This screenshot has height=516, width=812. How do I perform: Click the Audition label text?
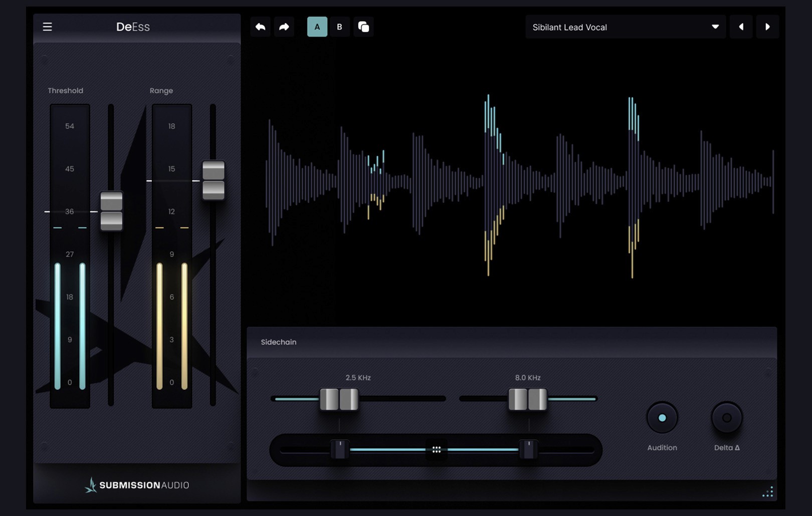click(x=662, y=447)
